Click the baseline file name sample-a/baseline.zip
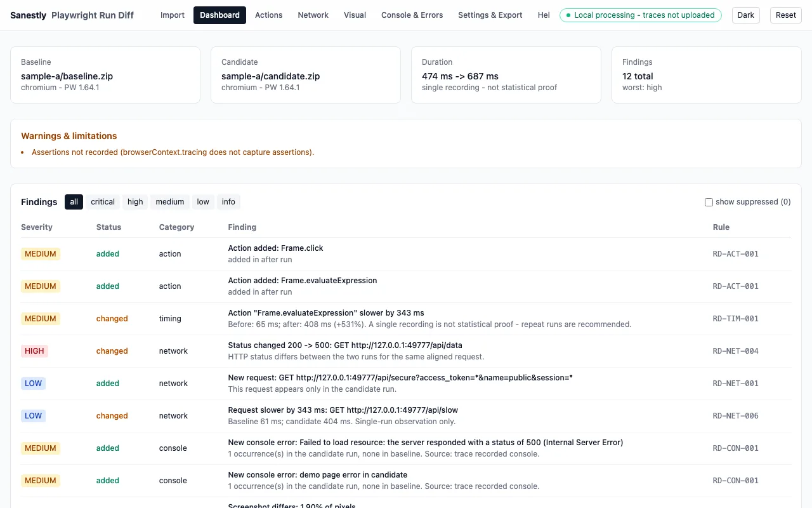The height and width of the screenshot is (508, 812). point(67,76)
